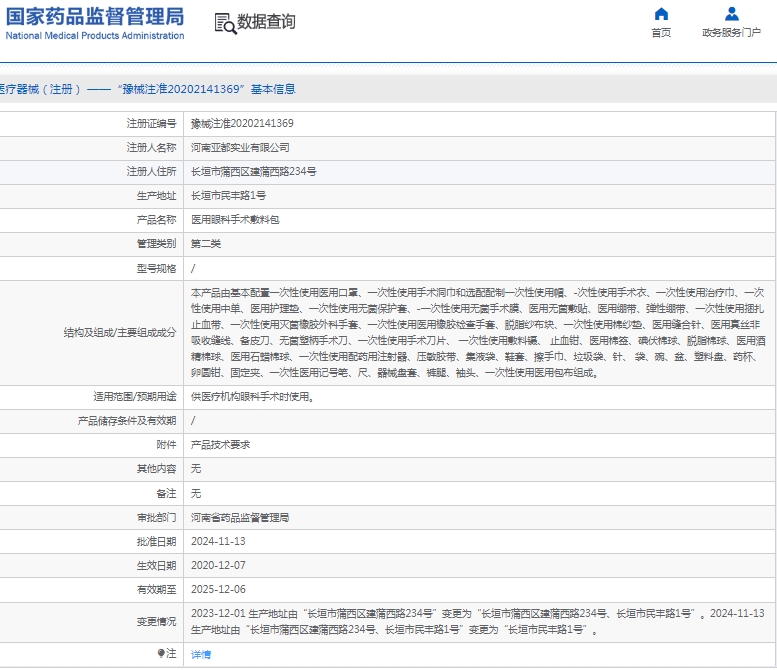Click the home house icon
The height and width of the screenshot is (670, 777).
tap(661, 14)
